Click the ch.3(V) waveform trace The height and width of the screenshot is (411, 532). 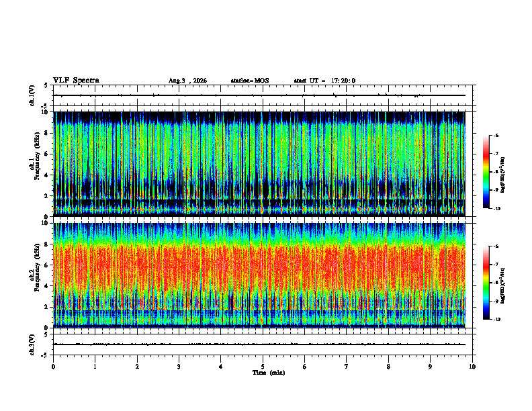259,345
